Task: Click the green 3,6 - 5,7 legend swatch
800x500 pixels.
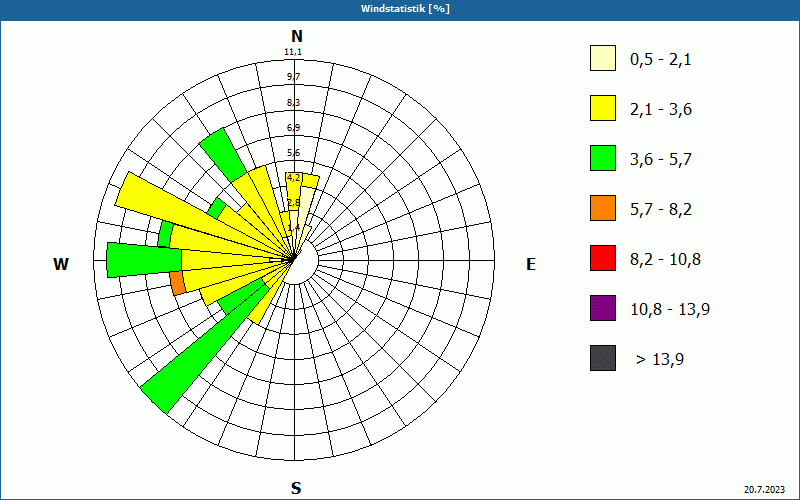Action: pyautogui.click(x=603, y=158)
